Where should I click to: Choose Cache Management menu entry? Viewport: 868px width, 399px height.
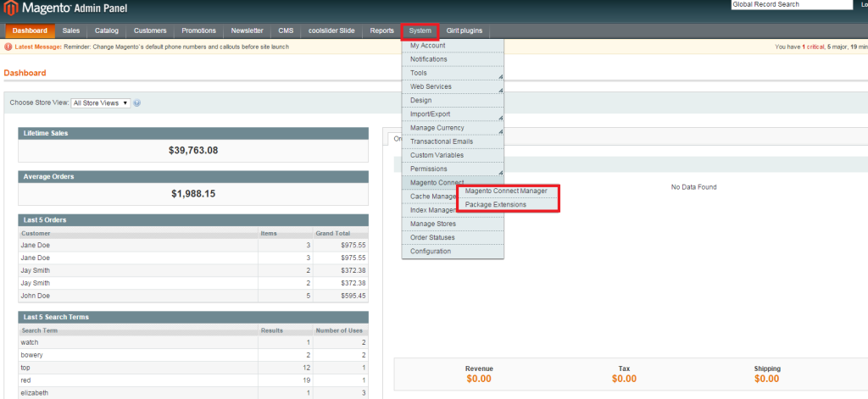tap(431, 197)
